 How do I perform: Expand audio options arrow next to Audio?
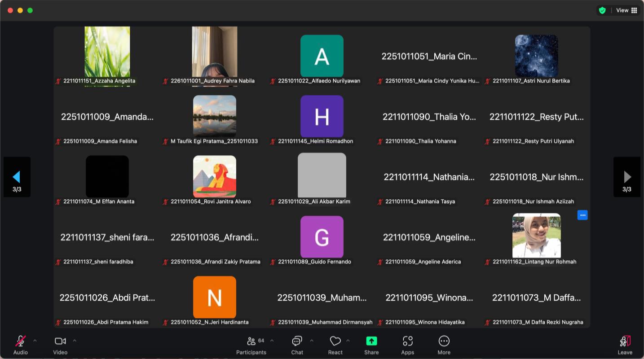35,341
